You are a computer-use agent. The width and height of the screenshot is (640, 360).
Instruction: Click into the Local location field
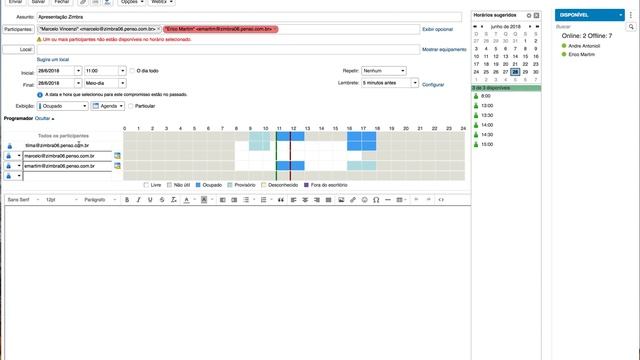coord(228,49)
